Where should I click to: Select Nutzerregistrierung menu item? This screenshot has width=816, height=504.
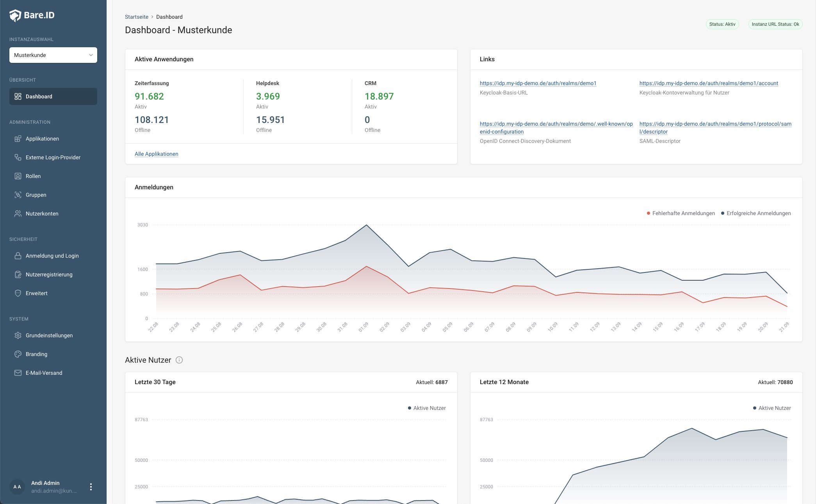pyautogui.click(x=49, y=274)
